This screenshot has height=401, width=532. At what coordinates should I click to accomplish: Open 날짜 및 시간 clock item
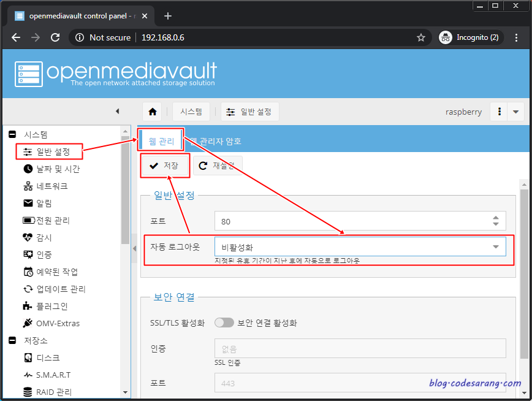[x=51, y=169]
